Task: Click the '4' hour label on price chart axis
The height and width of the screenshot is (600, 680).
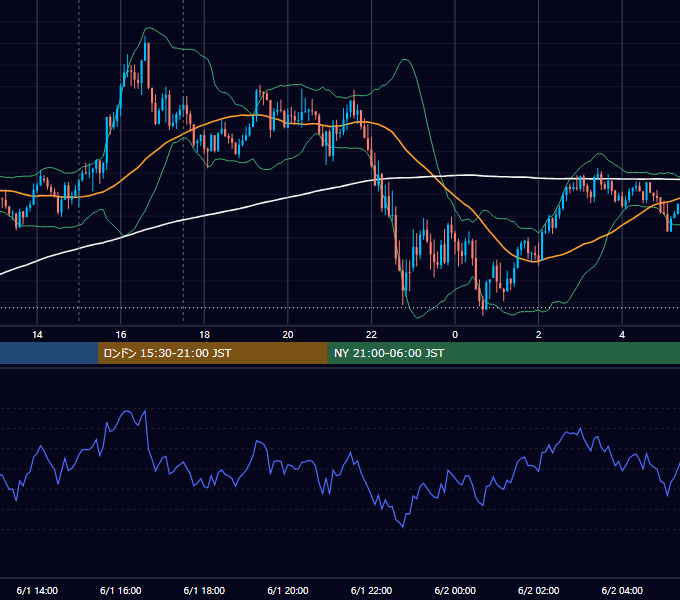Action: point(622,335)
